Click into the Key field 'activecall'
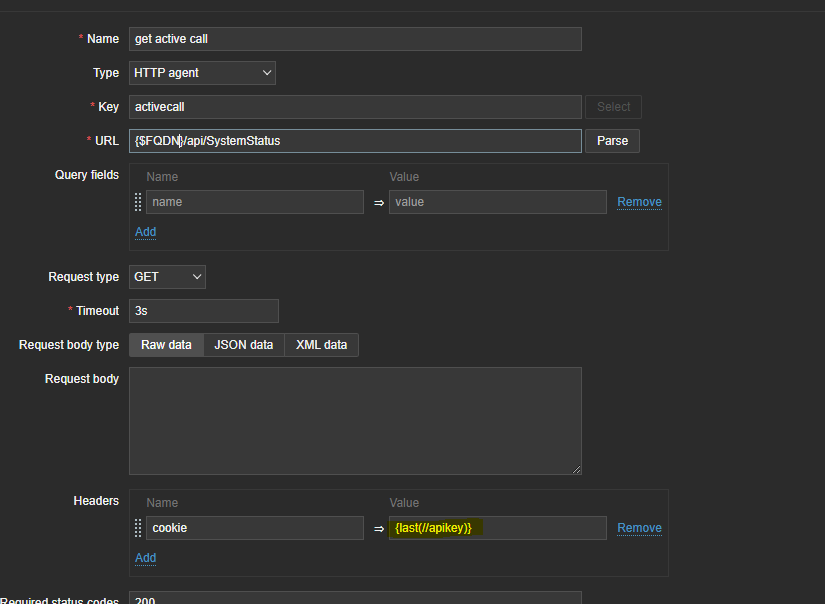The height and width of the screenshot is (604, 825). pyautogui.click(x=355, y=107)
